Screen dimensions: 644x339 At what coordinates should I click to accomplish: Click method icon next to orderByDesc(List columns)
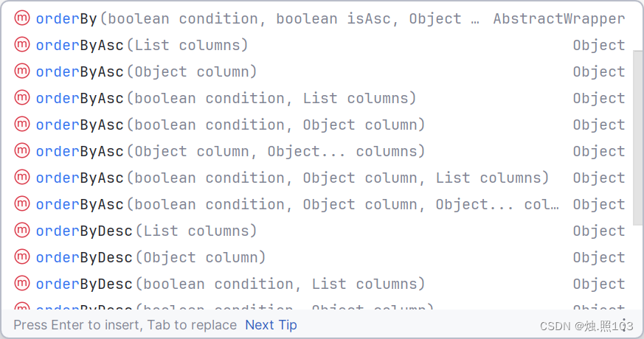point(22,230)
